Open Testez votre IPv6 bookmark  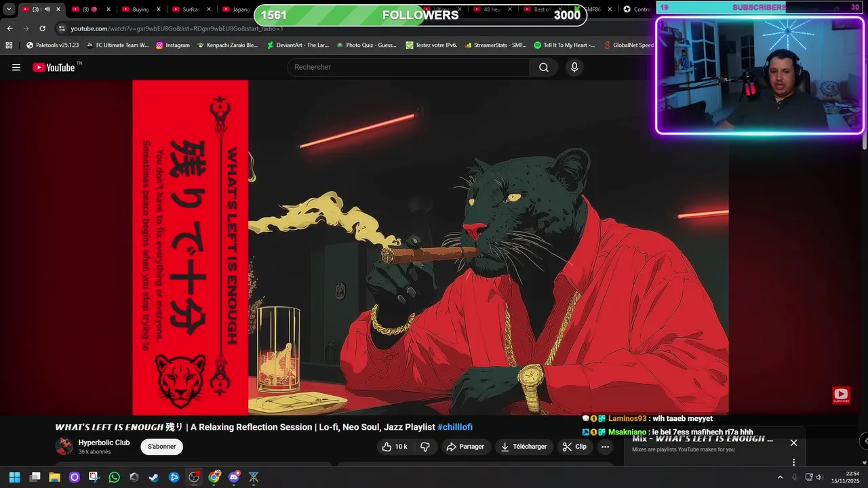[431, 45]
